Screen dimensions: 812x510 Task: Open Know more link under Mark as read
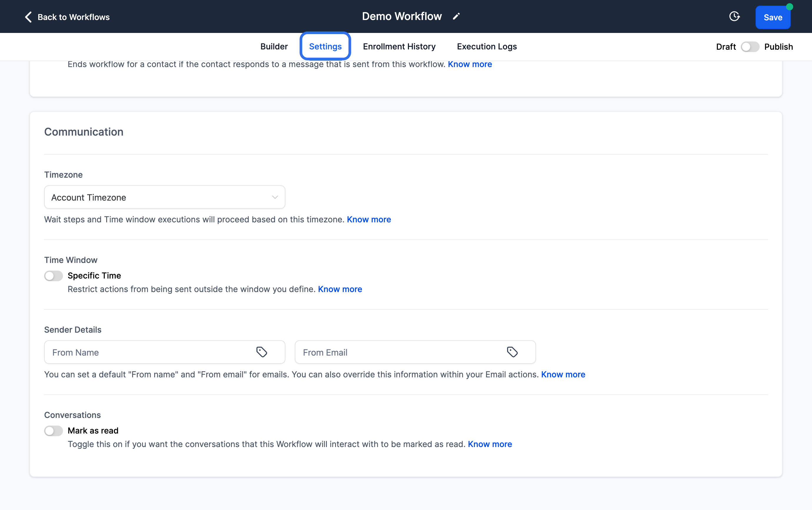(490, 444)
